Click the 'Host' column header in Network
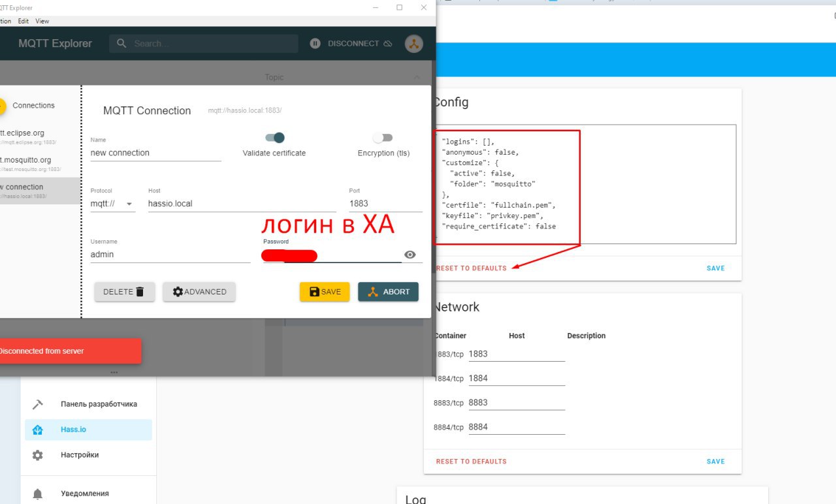Image resolution: width=836 pixels, height=504 pixels. point(517,336)
